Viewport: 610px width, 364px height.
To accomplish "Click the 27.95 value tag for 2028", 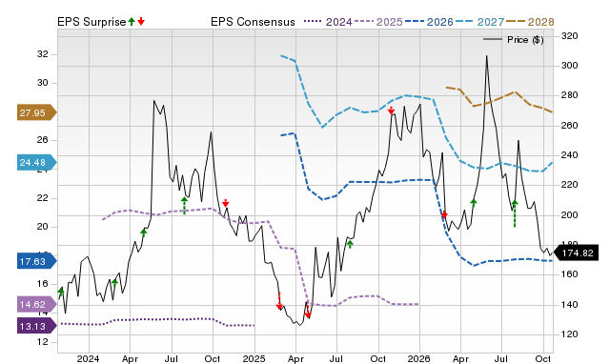I will [36, 112].
